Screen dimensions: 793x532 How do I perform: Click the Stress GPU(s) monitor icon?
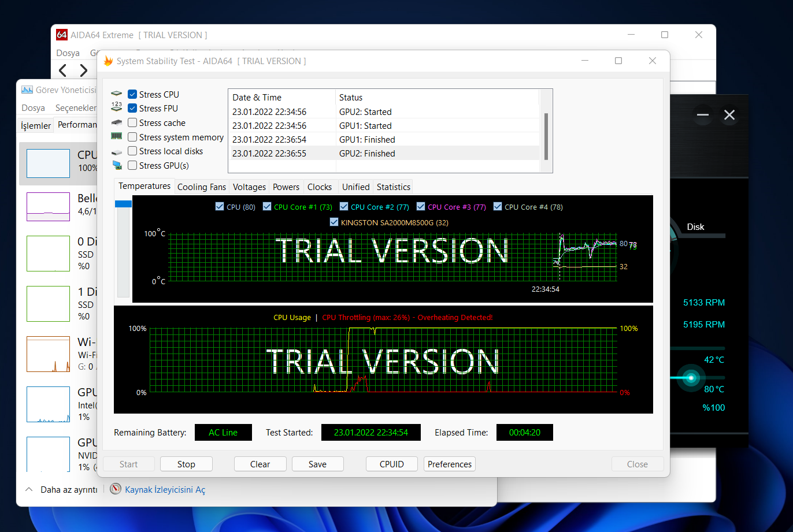point(117,165)
